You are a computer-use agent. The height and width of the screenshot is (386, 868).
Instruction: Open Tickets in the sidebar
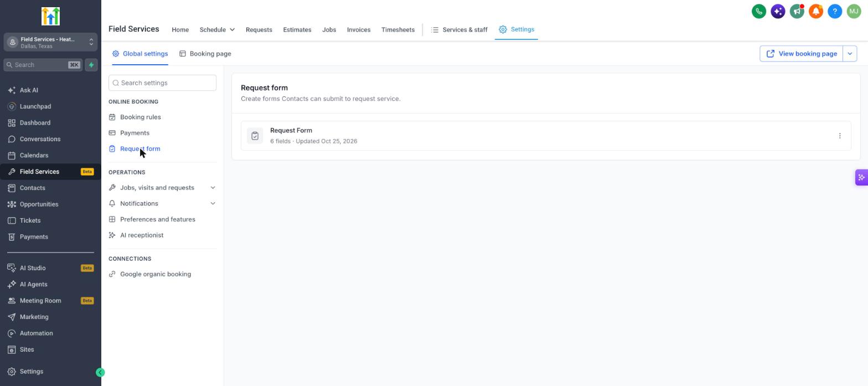[50, 220]
